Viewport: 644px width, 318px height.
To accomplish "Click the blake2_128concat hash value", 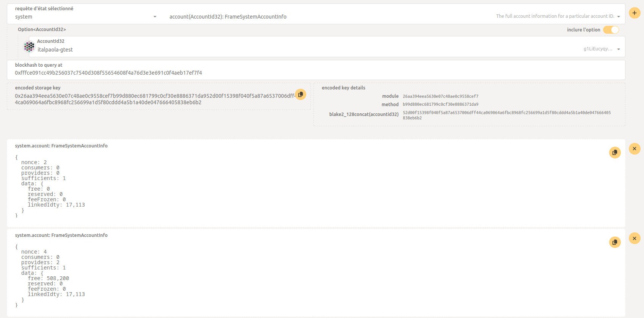I will (506, 115).
